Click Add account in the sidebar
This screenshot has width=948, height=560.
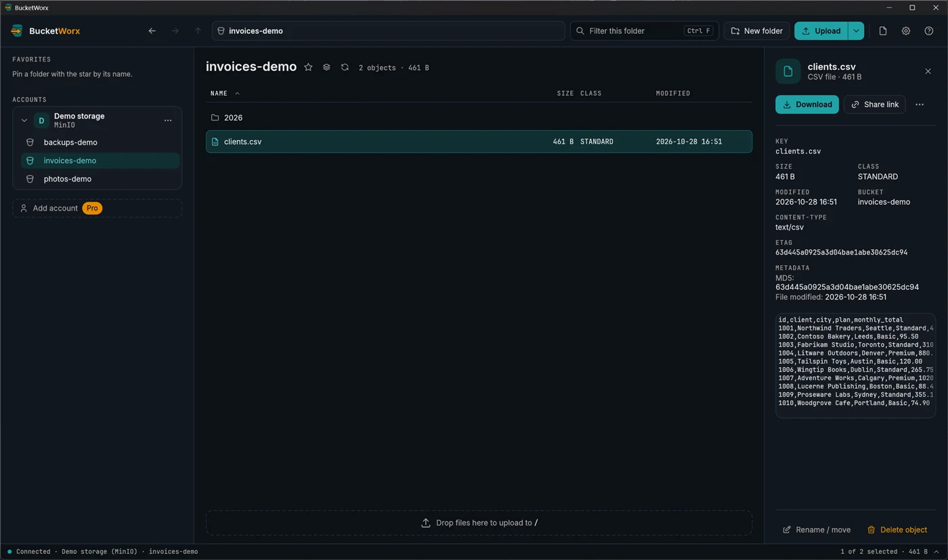(x=97, y=208)
